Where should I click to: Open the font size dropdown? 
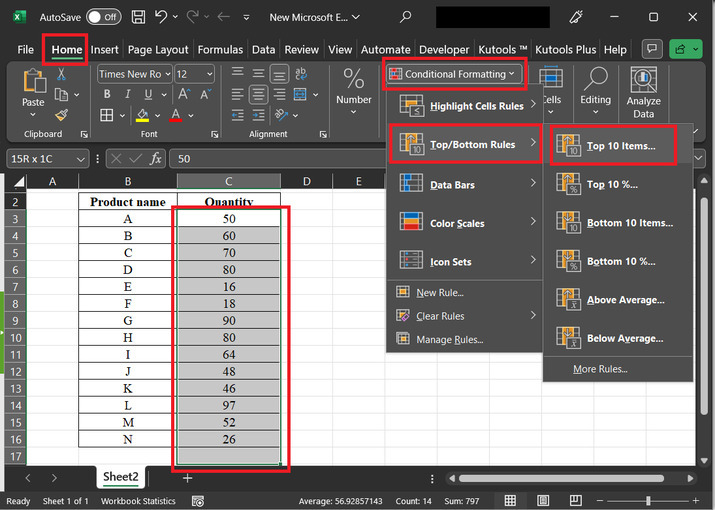pyautogui.click(x=194, y=74)
